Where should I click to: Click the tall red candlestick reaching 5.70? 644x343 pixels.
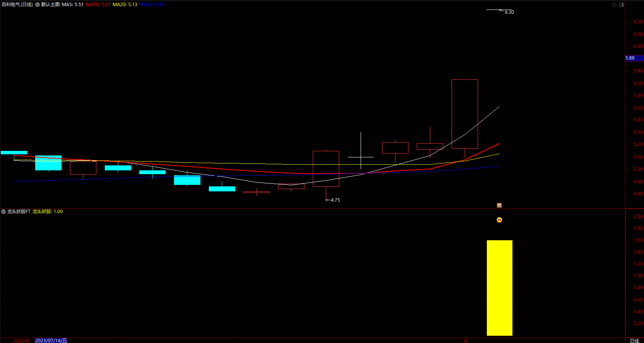465,114
